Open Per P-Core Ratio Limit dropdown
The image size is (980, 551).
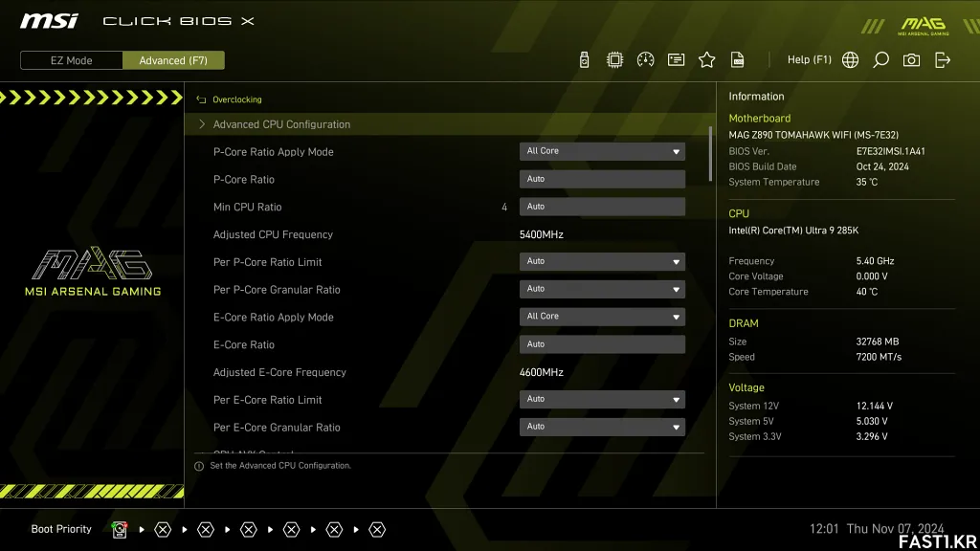(x=602, y=261)
